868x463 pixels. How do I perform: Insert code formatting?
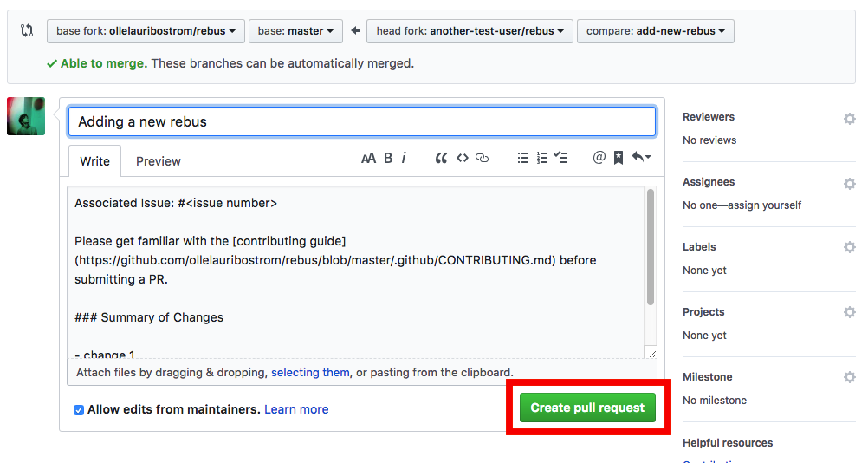coord(463,159)
